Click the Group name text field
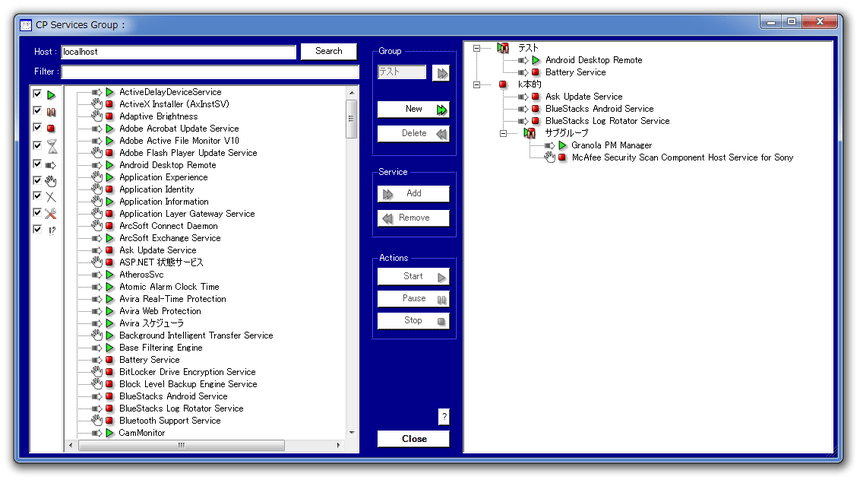The image size is (860, 480). tap(401, 72)
